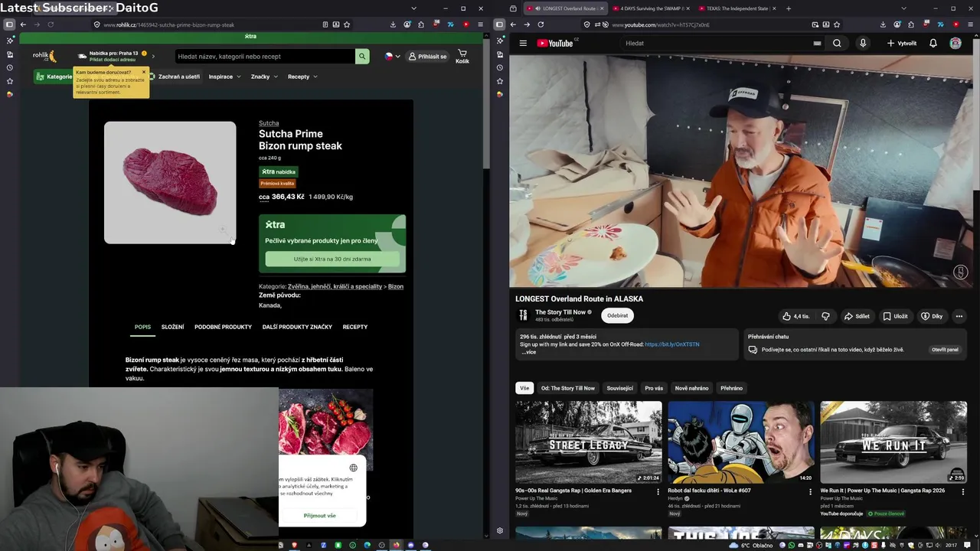
Task: Expand the Značky menu
Action: click(264, 77)
